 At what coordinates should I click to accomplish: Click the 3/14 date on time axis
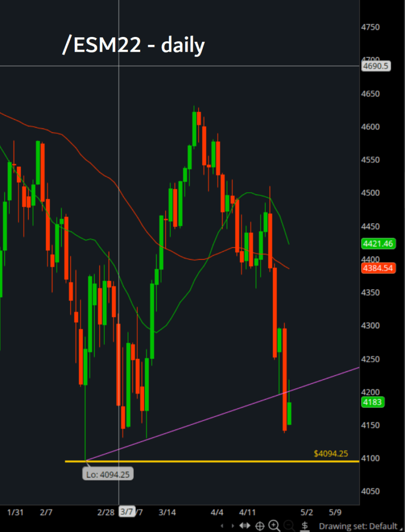167,512
